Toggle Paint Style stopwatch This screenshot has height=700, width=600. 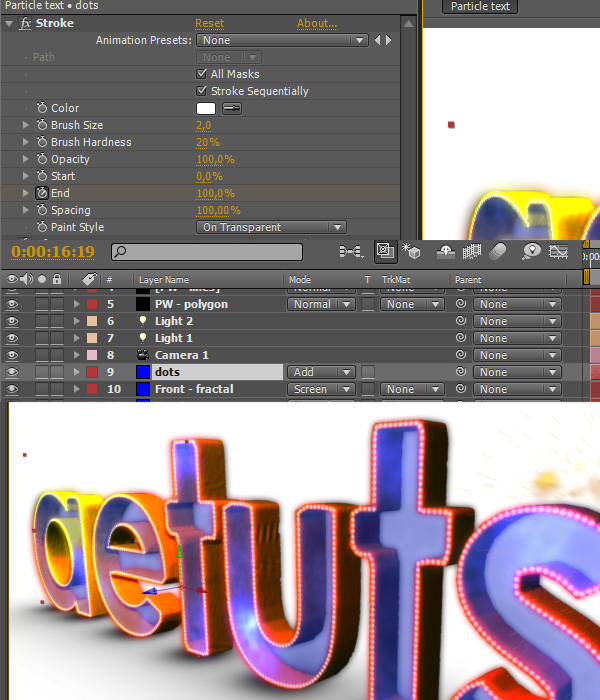pyautogui.click(x=42, y=227)
